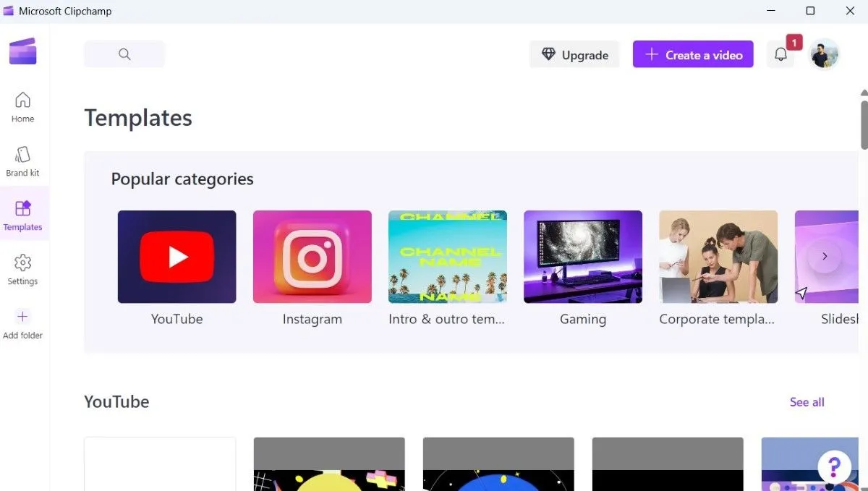Open the Corporate templates thumbnail
This screenshot has width=868, height=491.
[718, 257]
